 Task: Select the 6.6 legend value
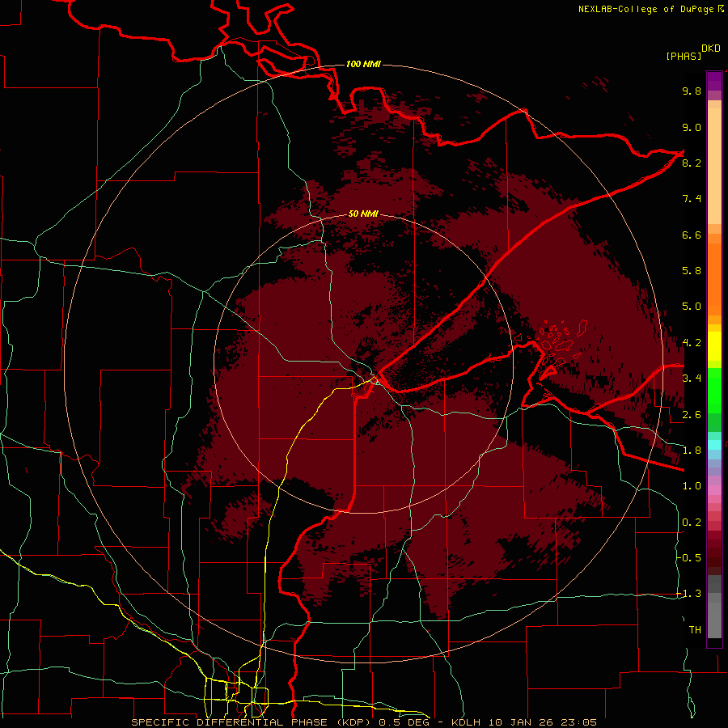tap(692, 235)
